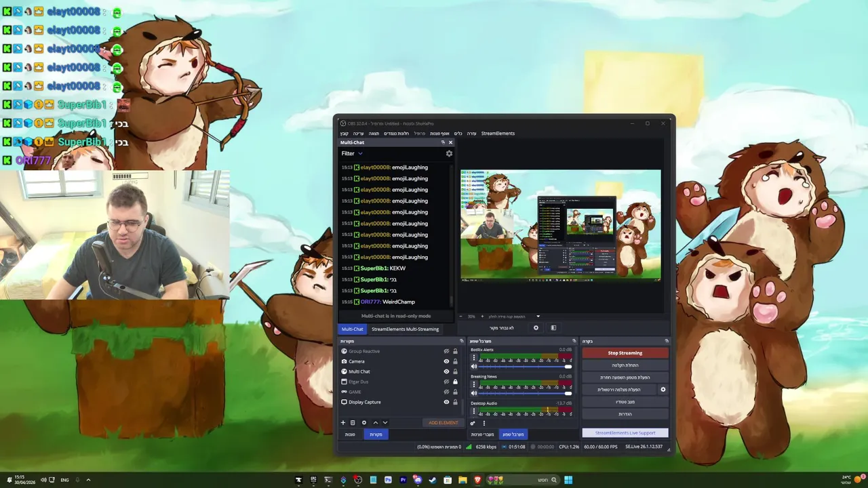This screenshot has width=868, height=488.
Task: Switch to סצנות scenes tab
Action: coord(350,434)
